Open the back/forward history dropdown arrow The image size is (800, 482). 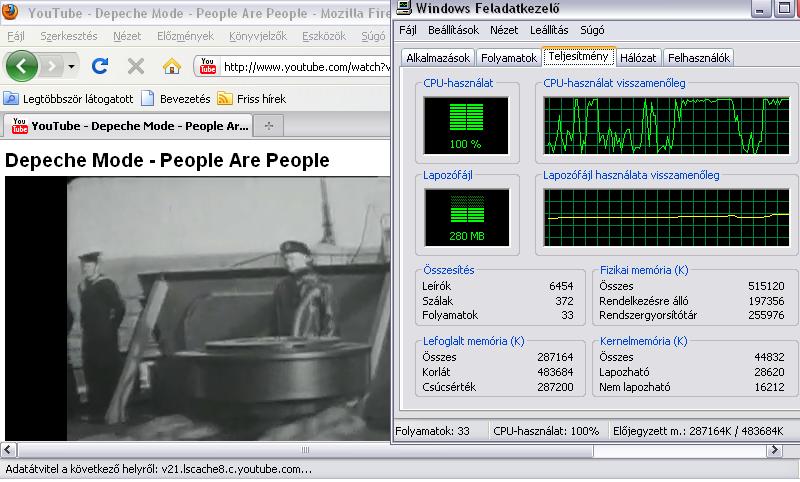click(71, 66)
